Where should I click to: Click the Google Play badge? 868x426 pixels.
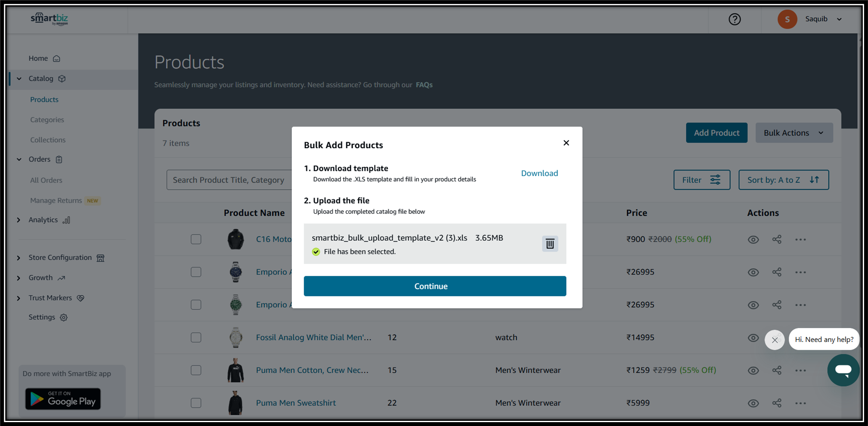63,399
